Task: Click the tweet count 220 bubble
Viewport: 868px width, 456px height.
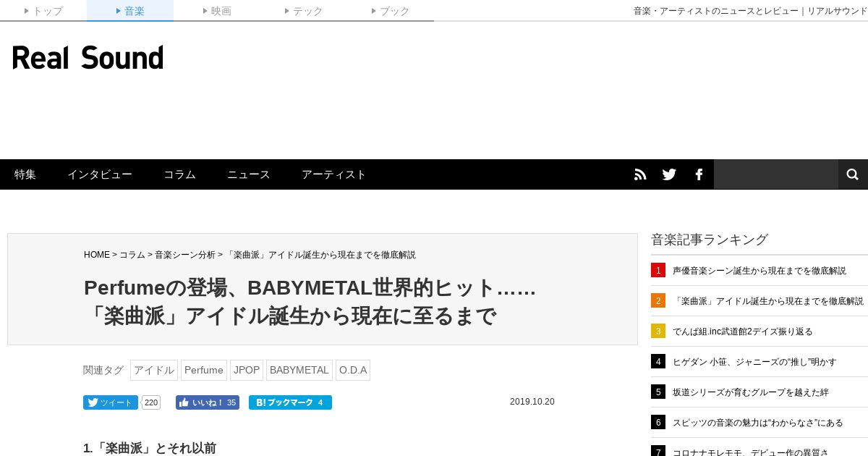Action: coord(151,402)
